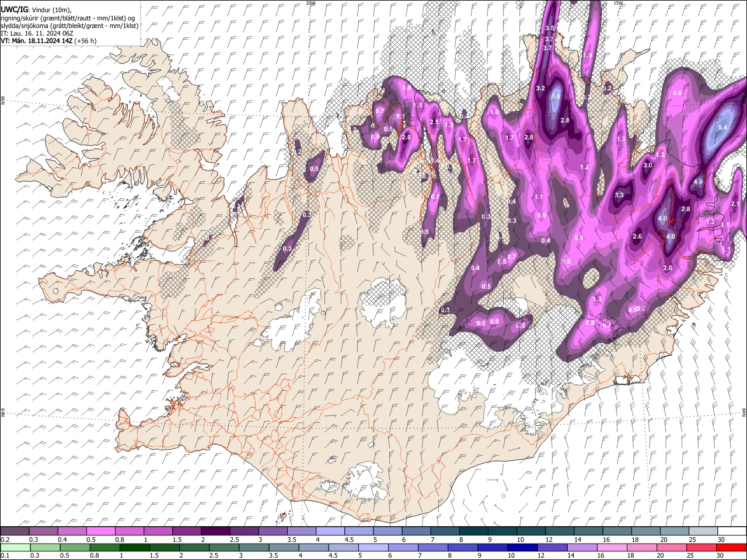
Task: Click the valid time 'VT: Mán. 18.11.2024 14Z (+56 h)'
Action: 48,41
